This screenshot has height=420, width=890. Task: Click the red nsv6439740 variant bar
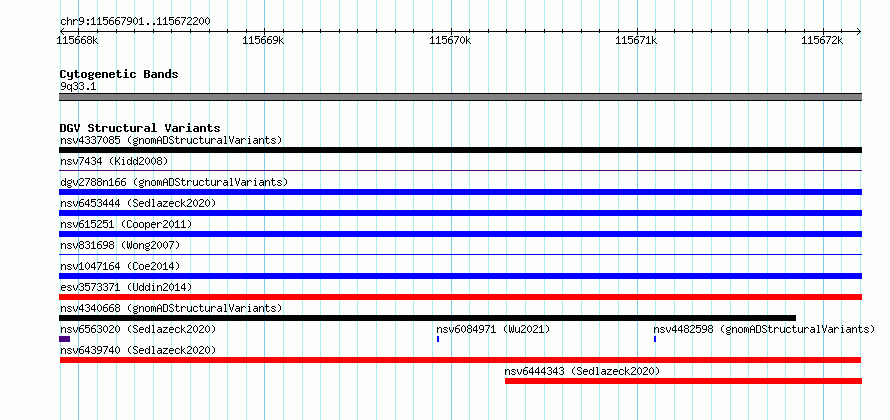point(460,360)
